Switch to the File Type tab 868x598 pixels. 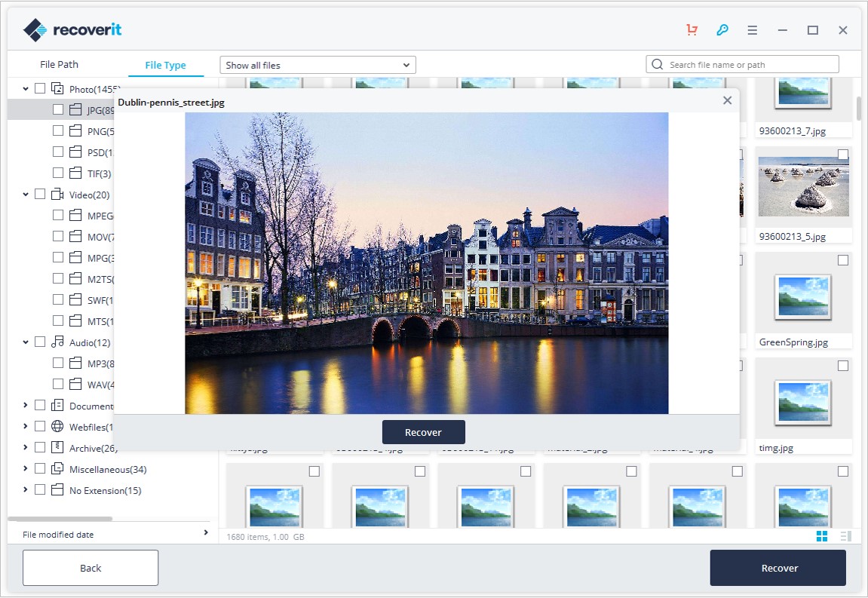165,65
